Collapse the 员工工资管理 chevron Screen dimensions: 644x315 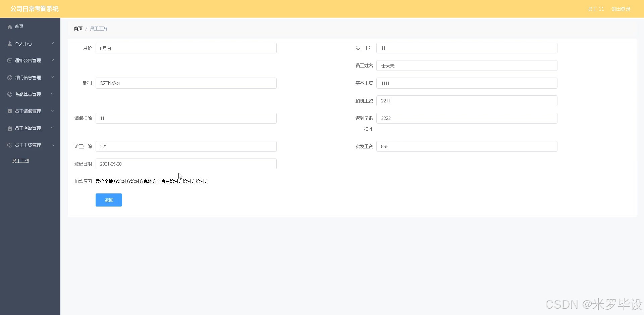point(52,145)
